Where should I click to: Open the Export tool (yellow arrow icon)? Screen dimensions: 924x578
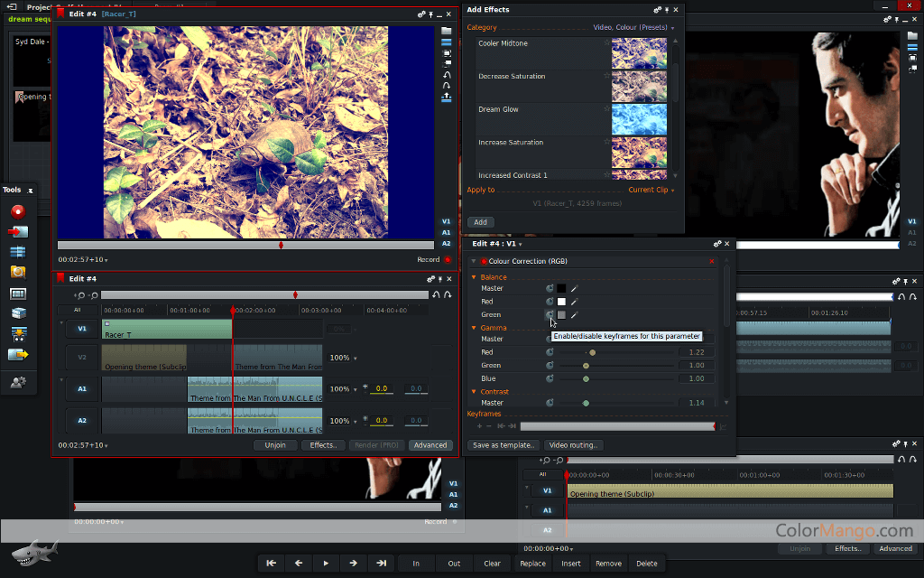pyautogui.click(x=18, y=354)
